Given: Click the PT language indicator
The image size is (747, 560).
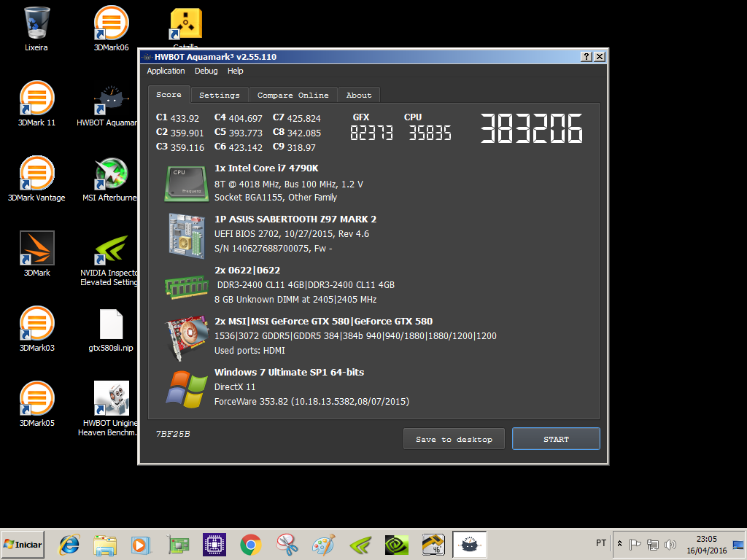Looking at the screenshot, I should (601, 543).
